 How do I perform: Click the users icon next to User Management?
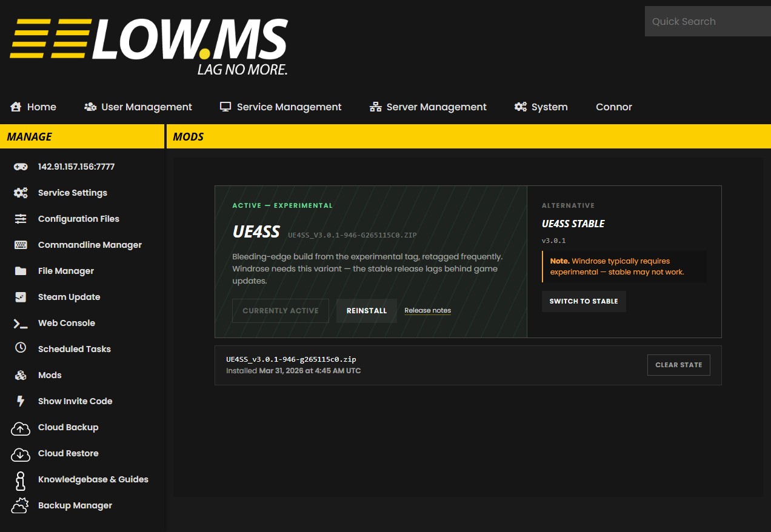pos(90,107)
